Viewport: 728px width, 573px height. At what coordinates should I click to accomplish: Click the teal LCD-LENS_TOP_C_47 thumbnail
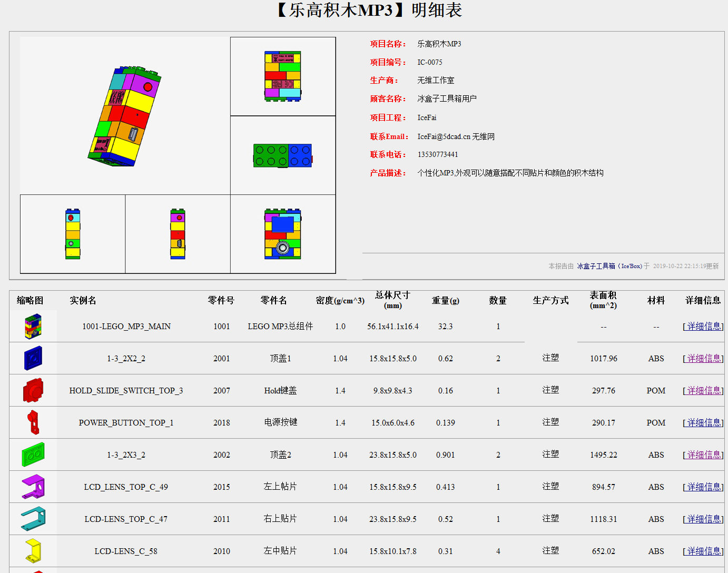pos(33,519)
